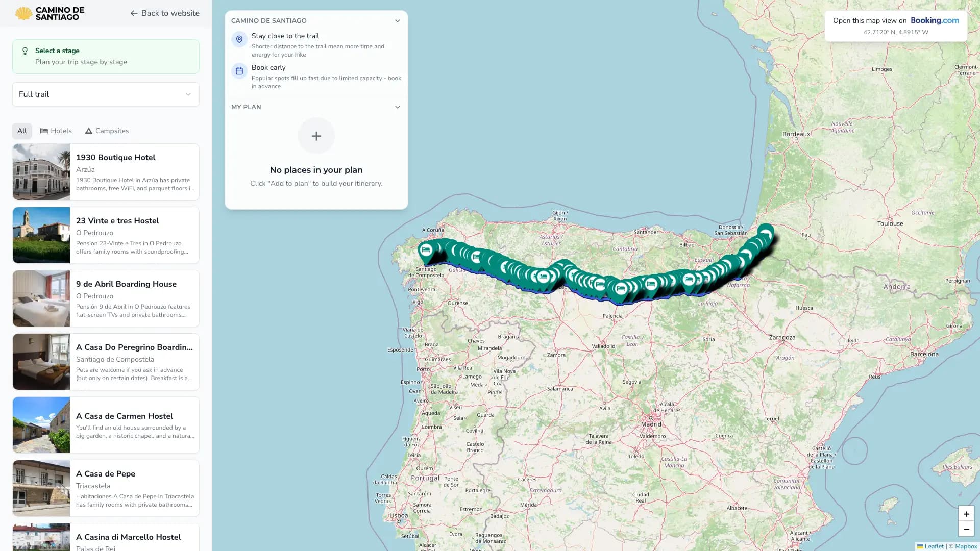
Task: Zoom out using the minus map control
Action: (966, 530)
